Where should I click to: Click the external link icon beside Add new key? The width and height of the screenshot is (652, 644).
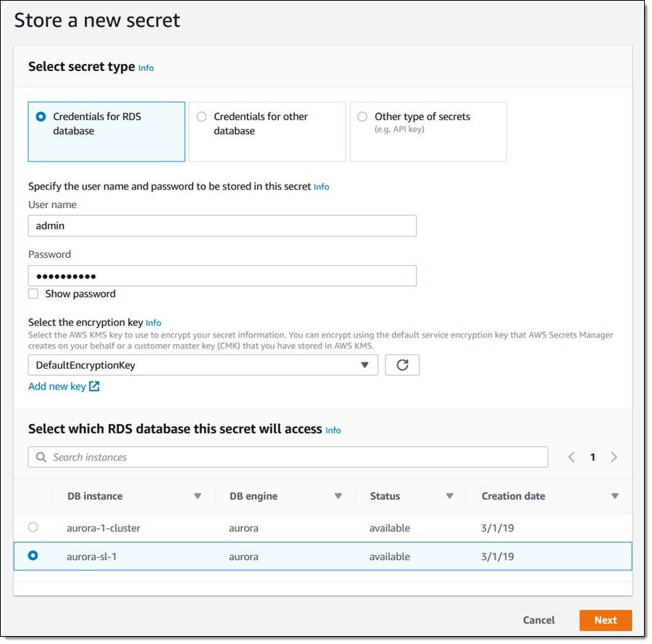click(94, 387)
